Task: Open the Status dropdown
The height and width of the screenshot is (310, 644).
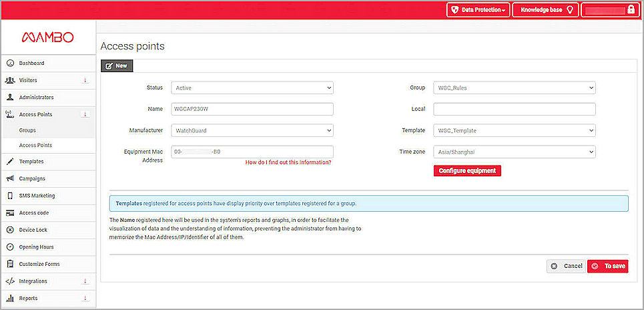Action: 252,88
